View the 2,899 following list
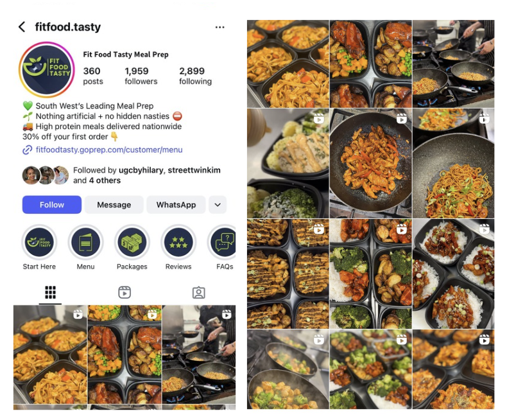507x420 pixels. click(195, 76)
